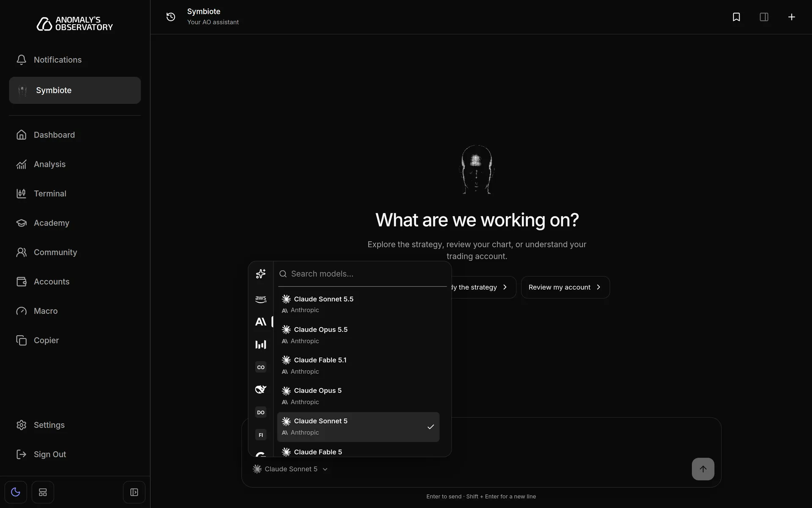Open Community page
Image resolution: width=812 pixels, height=508 pixels.
(x=75, y=252)
